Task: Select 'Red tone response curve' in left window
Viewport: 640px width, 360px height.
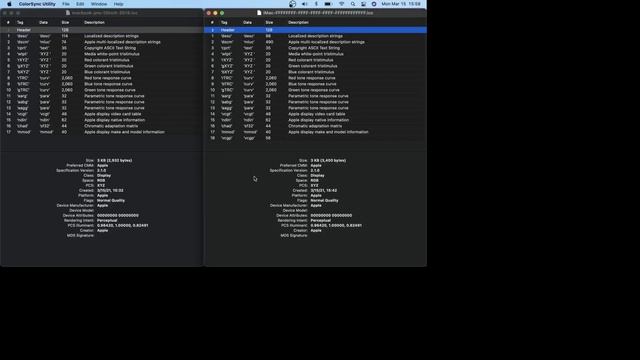Action: pyautogui.click(x=101, y=78)
